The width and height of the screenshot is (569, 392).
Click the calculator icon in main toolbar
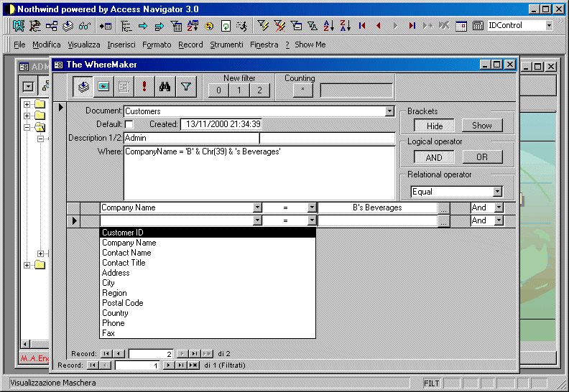[478, 26]
